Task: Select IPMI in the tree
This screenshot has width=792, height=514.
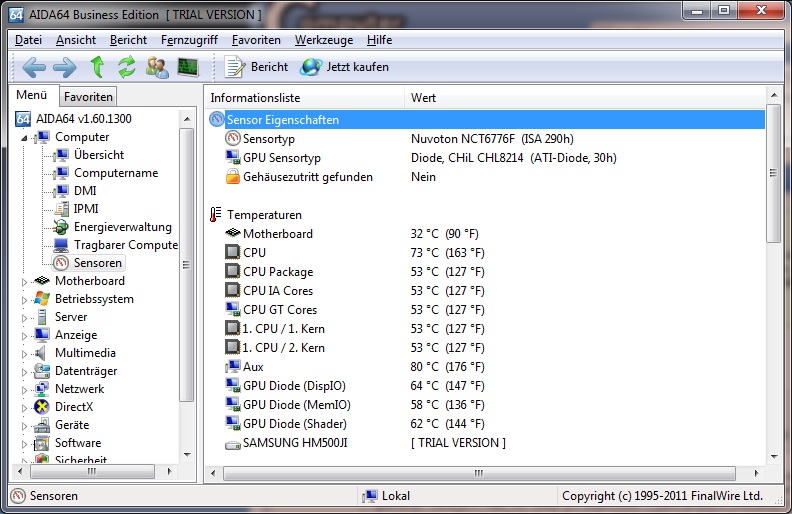Action: tap(86, 209)
